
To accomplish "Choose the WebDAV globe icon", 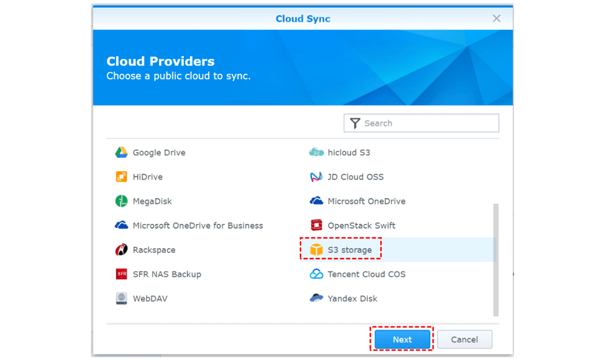I will [x=121, y=298].
